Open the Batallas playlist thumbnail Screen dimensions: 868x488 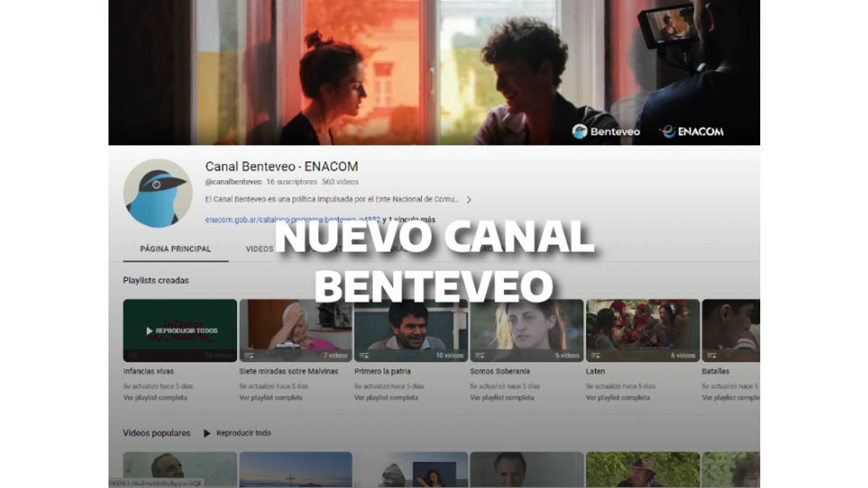coord(731,330)
